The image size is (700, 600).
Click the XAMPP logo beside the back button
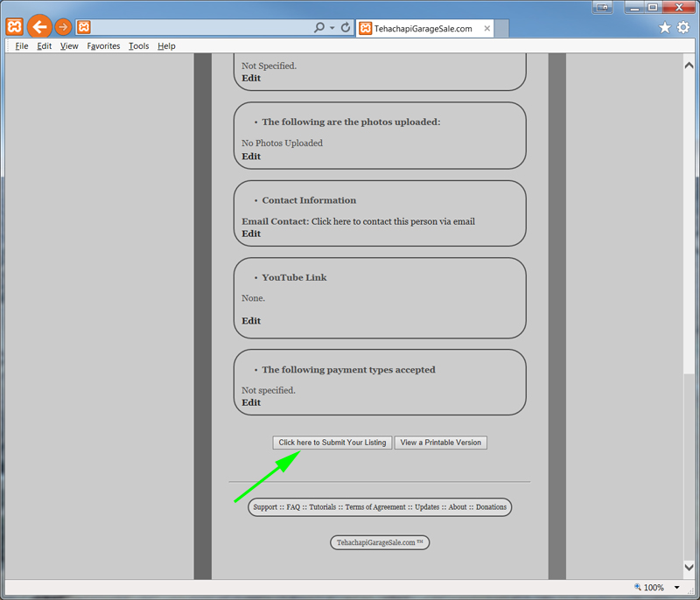(14, 27)
